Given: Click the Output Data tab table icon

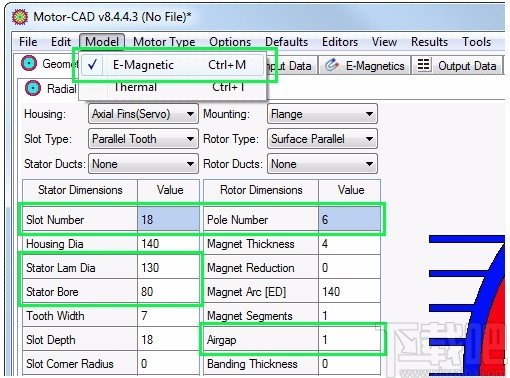Looking at the screenshot, I should [424, 64].
